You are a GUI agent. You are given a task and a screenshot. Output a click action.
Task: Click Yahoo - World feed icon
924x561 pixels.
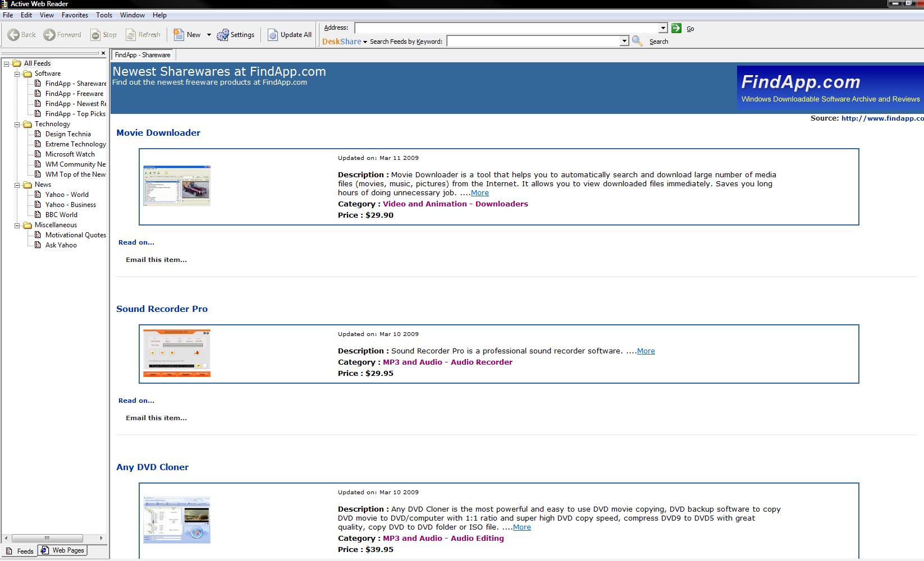click(x=38, y=195)
